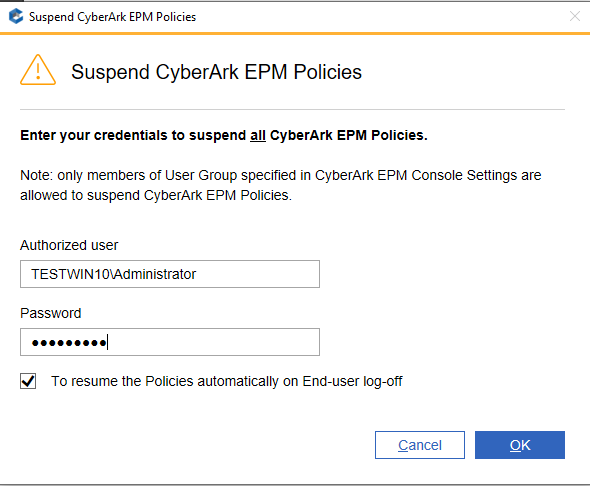Click the note about User Group members
This screenshot has width=590, height=486.
[x=281, y=185]
